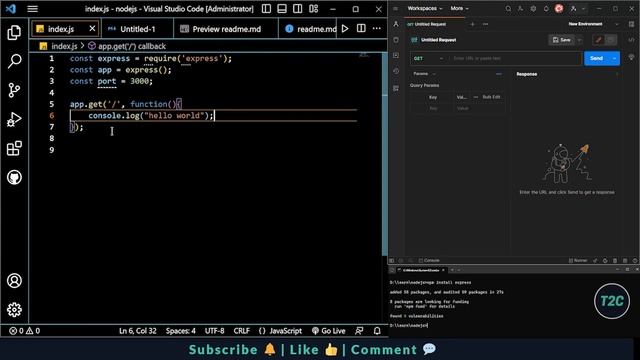This screenshot has width=640, height=360.
Task: Focus the query param Key field
Action: (x=433, y=108)
